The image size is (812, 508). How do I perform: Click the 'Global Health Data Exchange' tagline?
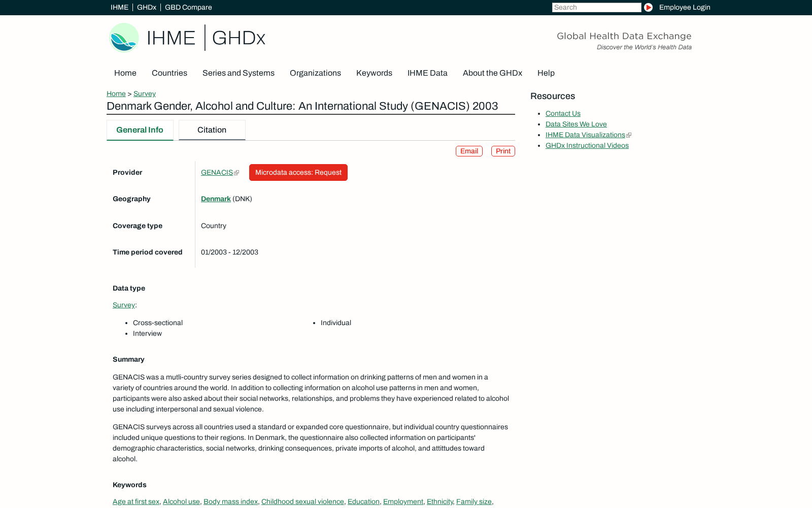624,36
